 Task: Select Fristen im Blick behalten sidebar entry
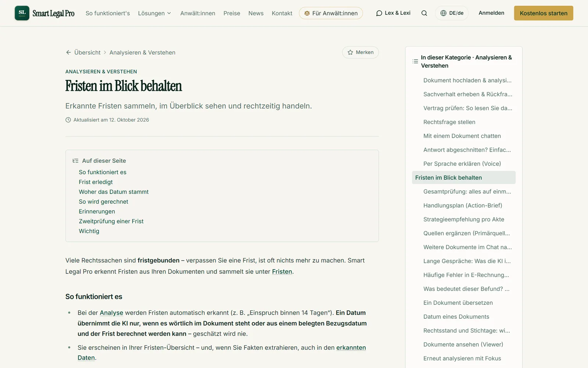click(464, 178)
